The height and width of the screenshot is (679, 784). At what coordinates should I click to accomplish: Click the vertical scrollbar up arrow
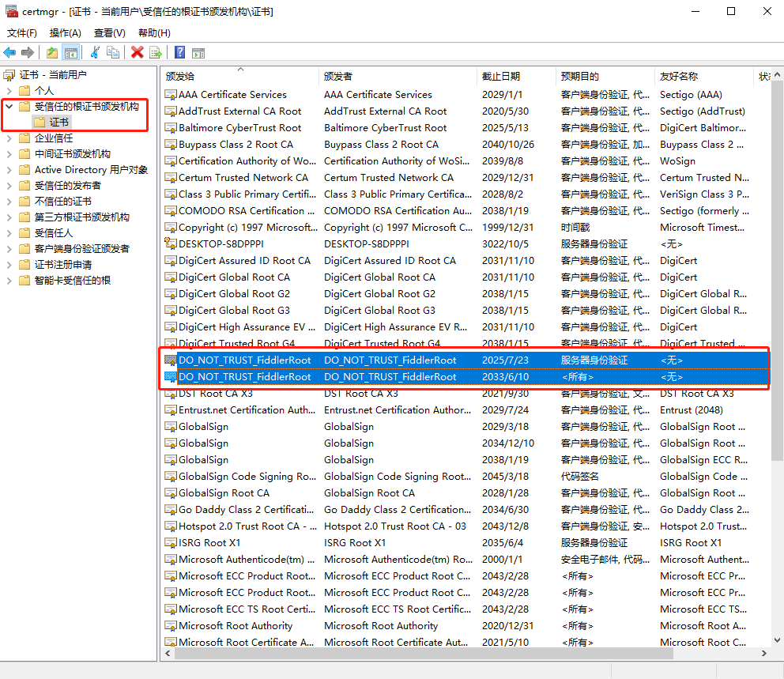(x=777, y=74)
